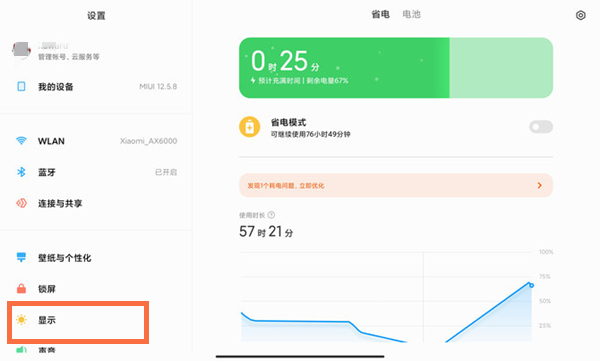Screen dimensions: 600x361
Task: Click the 显示 sun brightness icon
Action: point(21,320)
